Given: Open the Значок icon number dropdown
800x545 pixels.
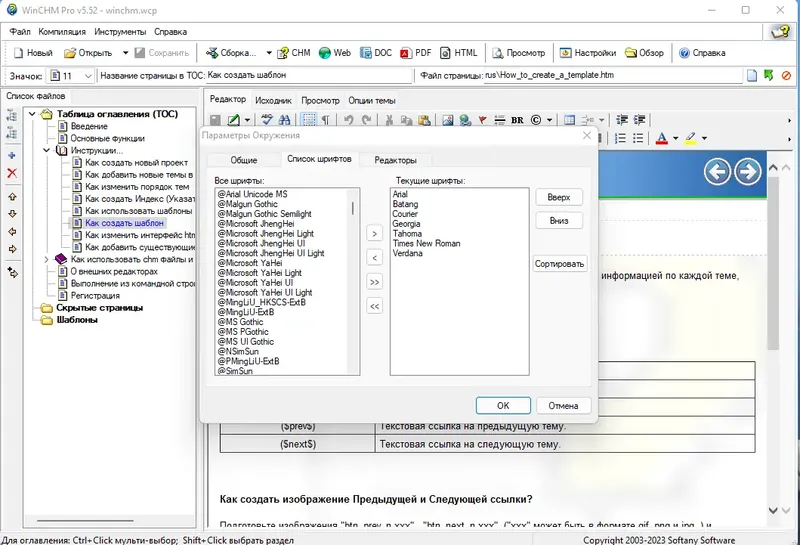Looking at the screenshot, I should pyautogui.click(x=87, y=76).
